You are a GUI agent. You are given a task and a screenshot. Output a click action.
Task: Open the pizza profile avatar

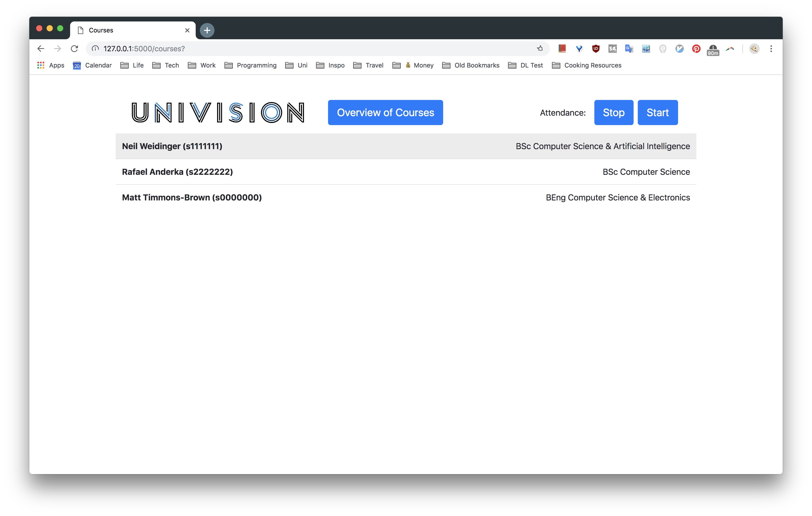(x=754, y=49)
